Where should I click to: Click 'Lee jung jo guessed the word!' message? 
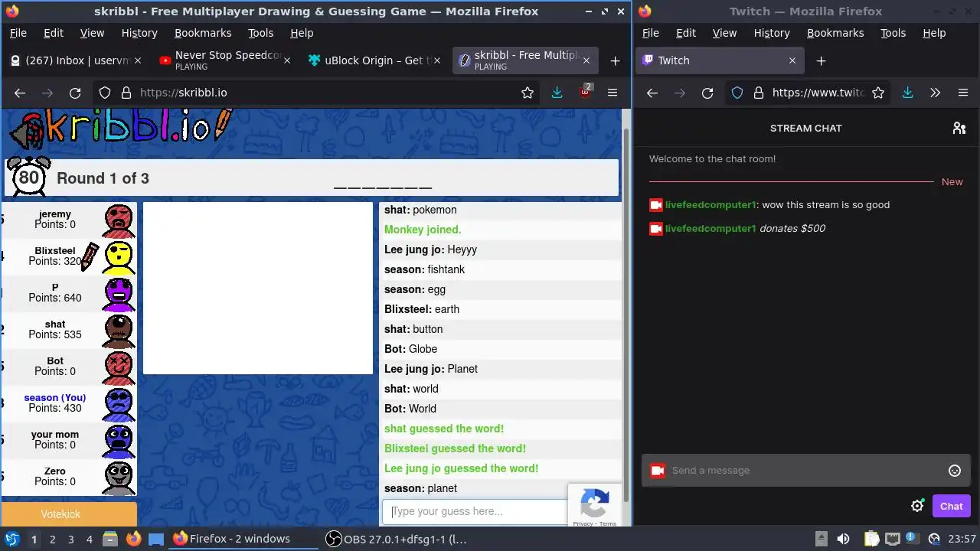pyautogui.click(x=461, y=468)
